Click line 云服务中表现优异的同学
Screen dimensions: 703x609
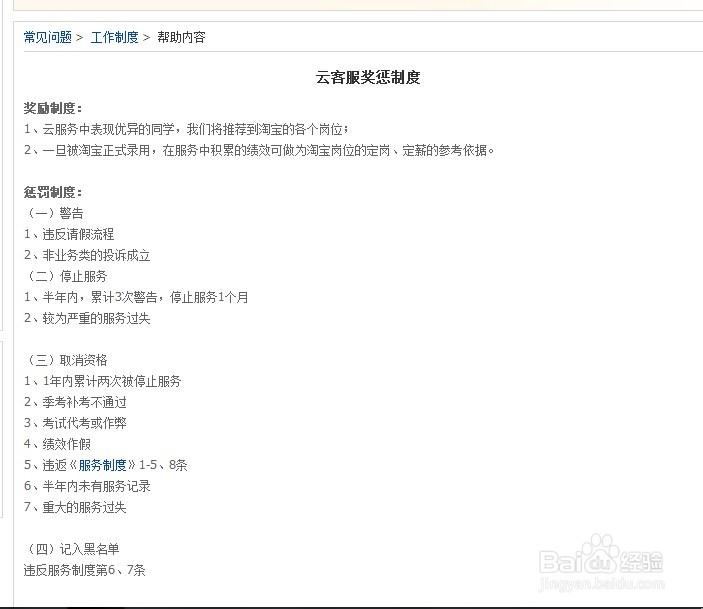pos(187,130)
